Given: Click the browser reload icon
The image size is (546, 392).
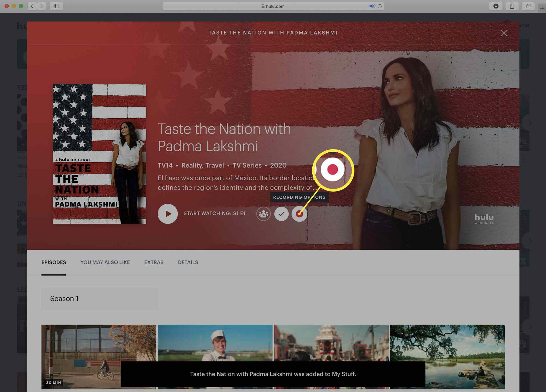Looking at the screenshot, I should coord(380,6).
